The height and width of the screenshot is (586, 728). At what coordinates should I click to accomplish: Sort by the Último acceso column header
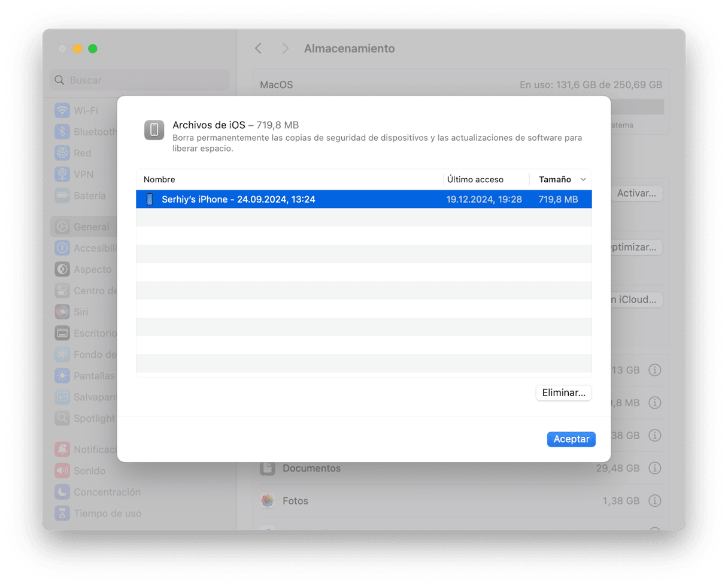[x=475, y=180]
